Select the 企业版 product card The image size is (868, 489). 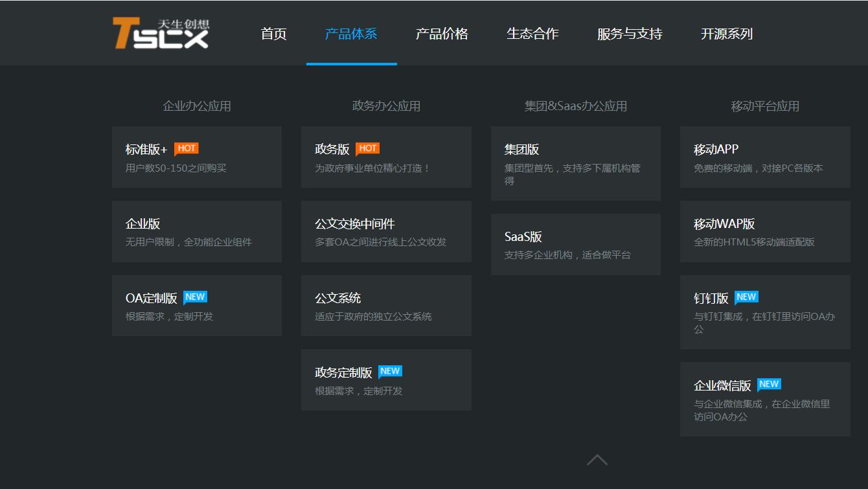tap(196, 231)
